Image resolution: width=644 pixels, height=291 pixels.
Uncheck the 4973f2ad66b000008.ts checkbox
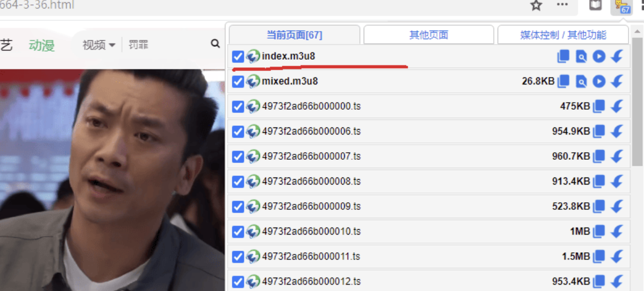238,181
